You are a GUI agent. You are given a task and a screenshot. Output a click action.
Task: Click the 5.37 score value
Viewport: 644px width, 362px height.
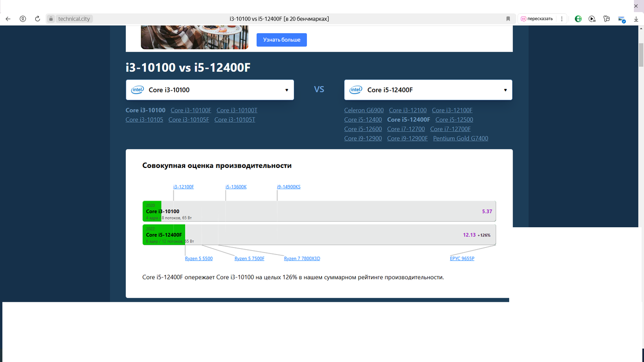point(487,211)
